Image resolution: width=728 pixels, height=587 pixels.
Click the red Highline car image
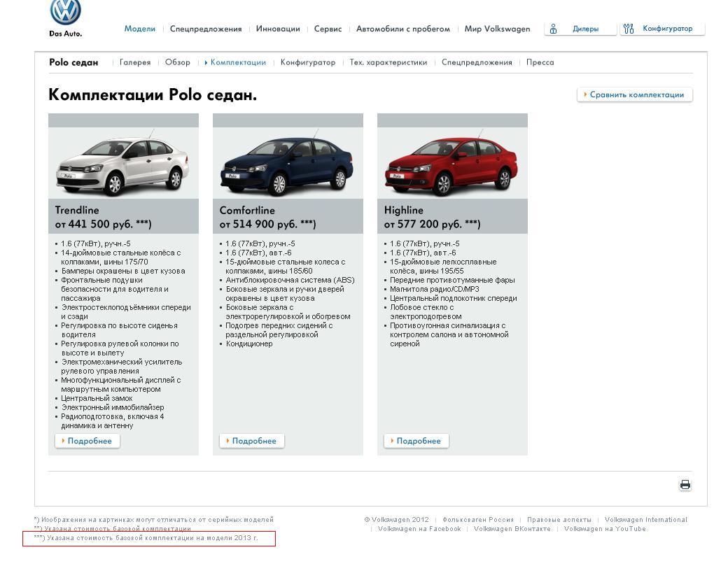451,163
